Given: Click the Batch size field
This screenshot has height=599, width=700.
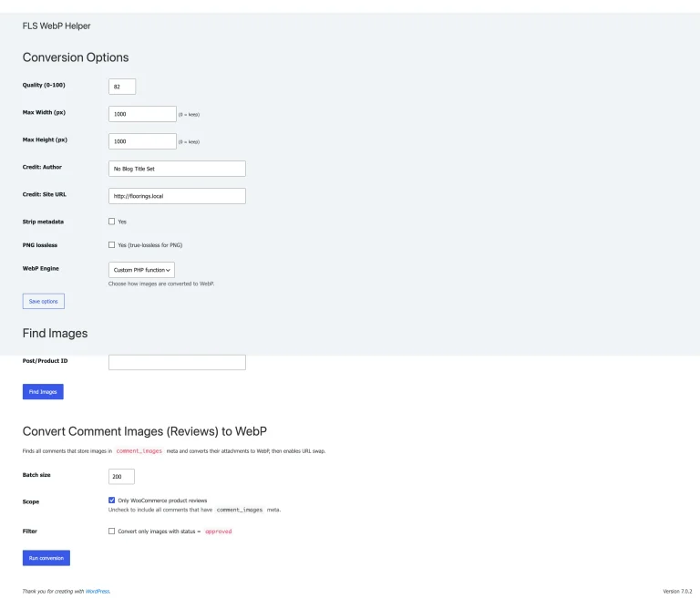Looking at the screenshot, I should coord(121,476).
